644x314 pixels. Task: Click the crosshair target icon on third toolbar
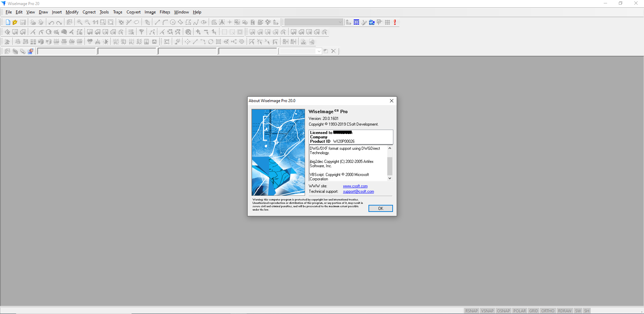tap(188, 42)
